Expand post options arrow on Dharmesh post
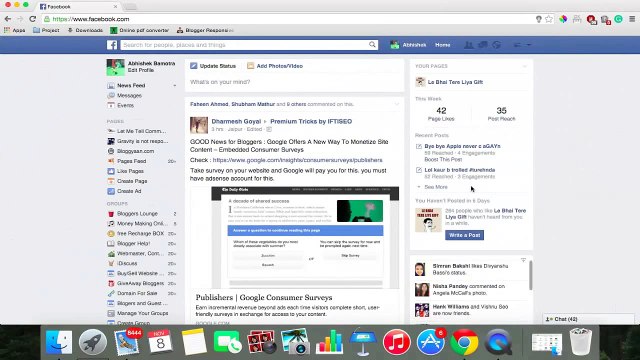The height and width of the screenshot is (360, 640). pyautogui.click(x=396, y=104)
